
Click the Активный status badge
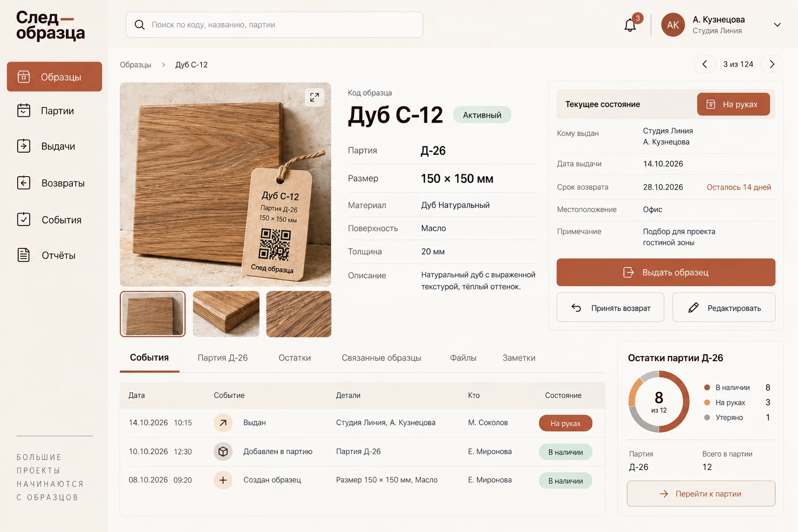482,115
